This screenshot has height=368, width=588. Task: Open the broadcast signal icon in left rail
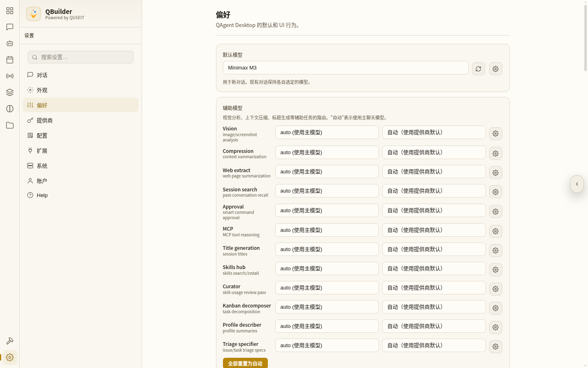[10, 76]
